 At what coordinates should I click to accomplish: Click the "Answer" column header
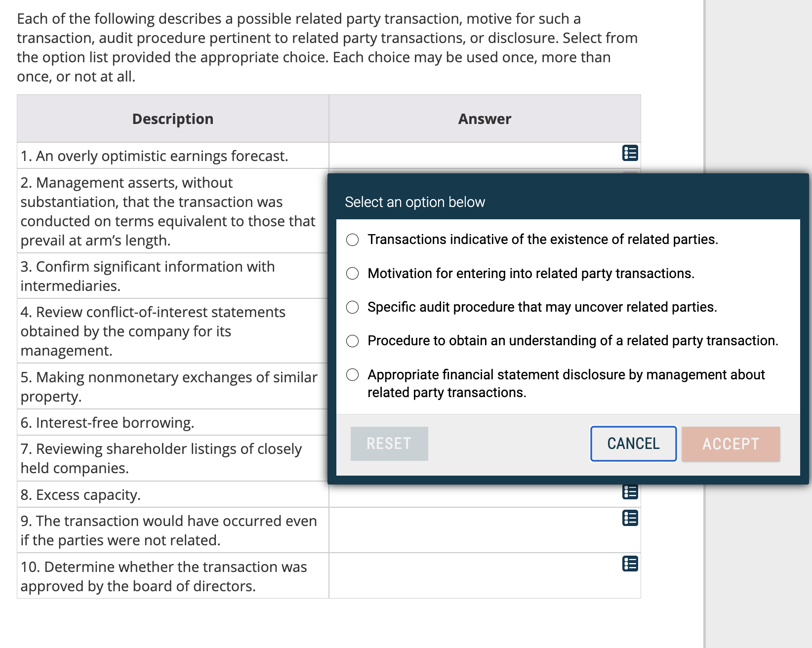484,119
